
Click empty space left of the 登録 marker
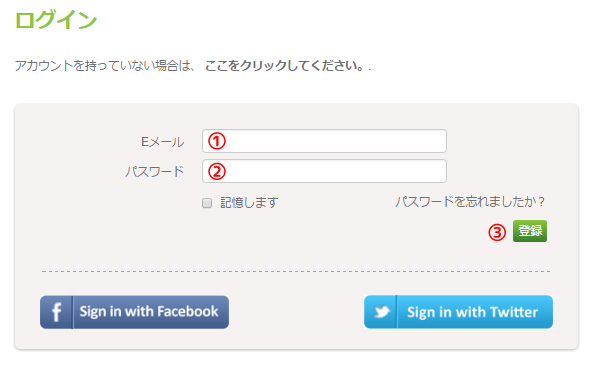tap(344, 232)
